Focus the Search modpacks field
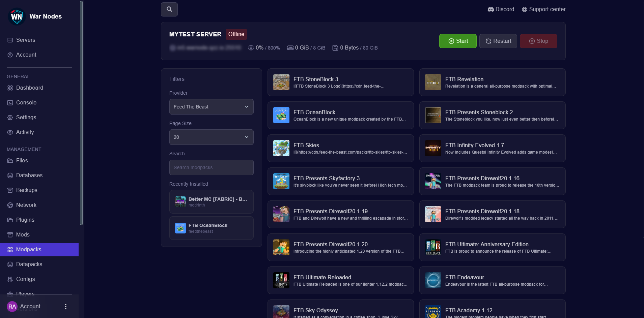644x318 pixels. pos(212,167)
